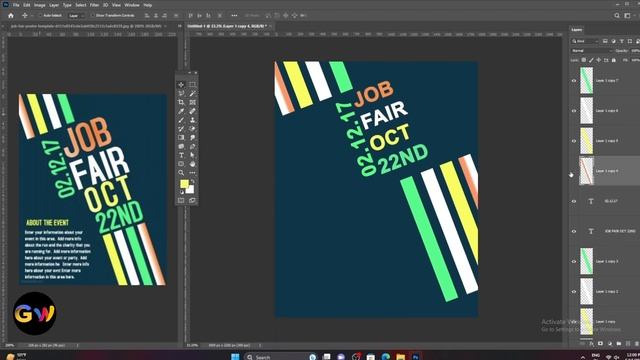
Task: Open the Auto-Select Layer dropdown
Action: point(76,16)
